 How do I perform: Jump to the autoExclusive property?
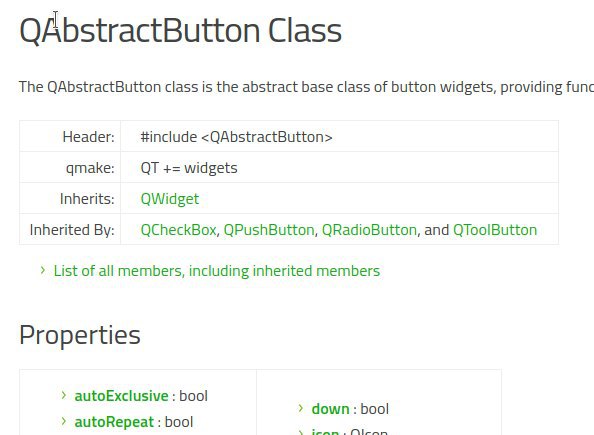pos(122,396)
